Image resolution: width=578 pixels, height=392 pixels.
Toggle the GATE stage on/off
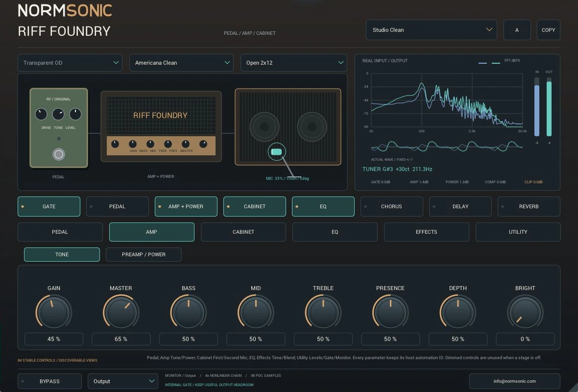[49, 206]
